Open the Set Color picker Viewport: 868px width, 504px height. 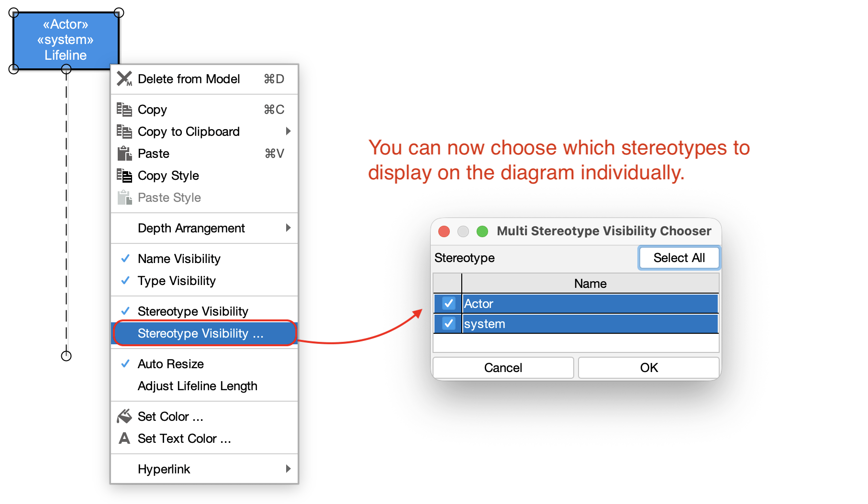coord(170,416)
